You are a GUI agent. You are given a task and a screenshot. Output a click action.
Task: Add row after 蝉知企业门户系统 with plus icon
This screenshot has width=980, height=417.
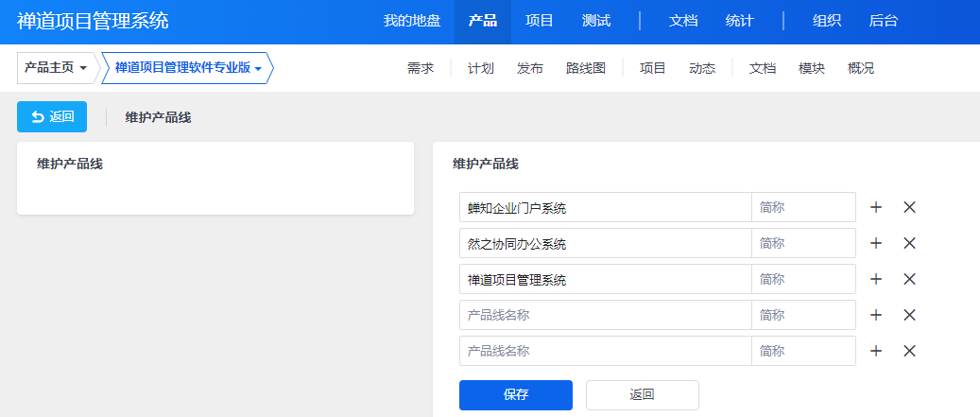[876, 208]
